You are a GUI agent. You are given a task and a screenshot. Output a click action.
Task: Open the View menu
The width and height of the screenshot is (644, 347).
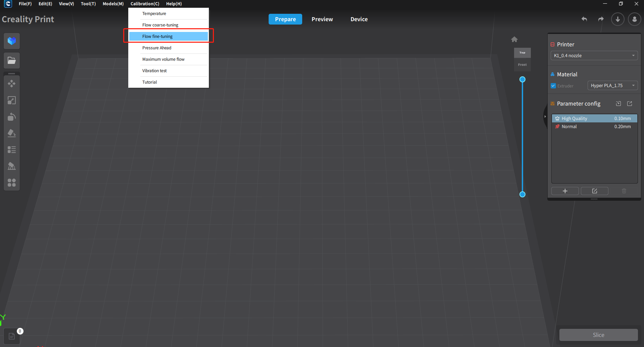click(x=66, y=4)
